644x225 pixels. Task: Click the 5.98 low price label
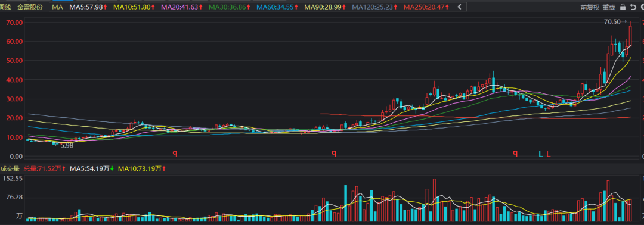[67, 145]
